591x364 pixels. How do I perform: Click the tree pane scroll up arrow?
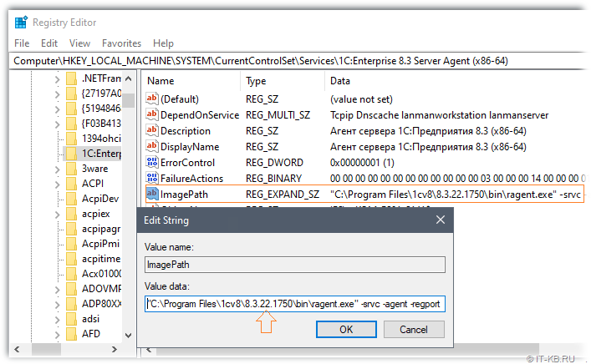coord(128,78)
